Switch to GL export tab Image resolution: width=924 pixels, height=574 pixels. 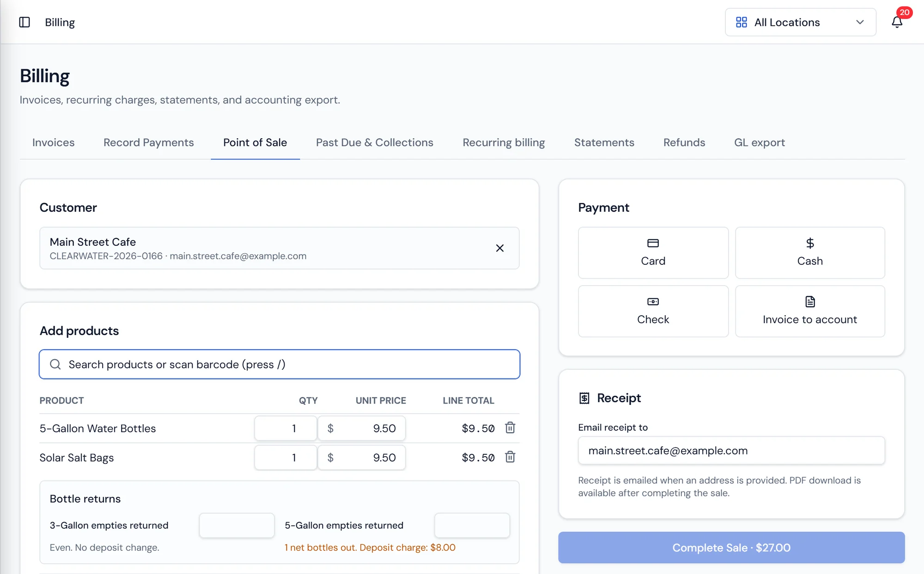759,142
